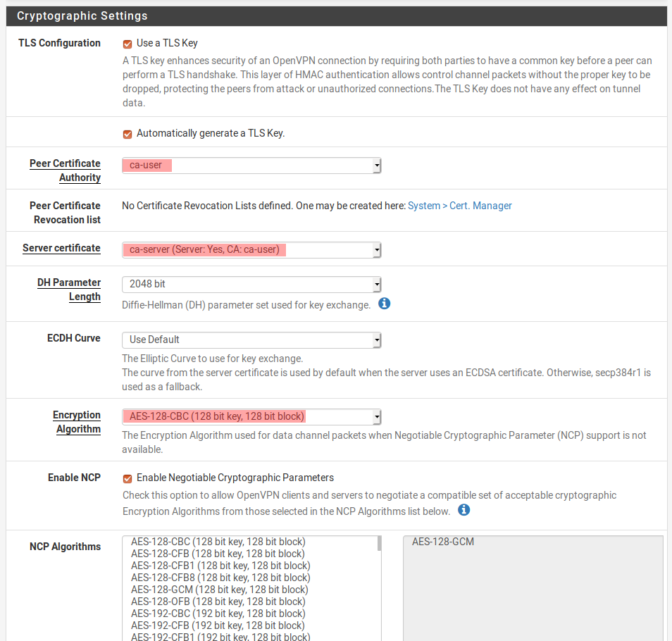Toggle Use a TLS Key checkbox
Image resolution: width=672 pixels, height=641 pixels.
coord(127,44)
